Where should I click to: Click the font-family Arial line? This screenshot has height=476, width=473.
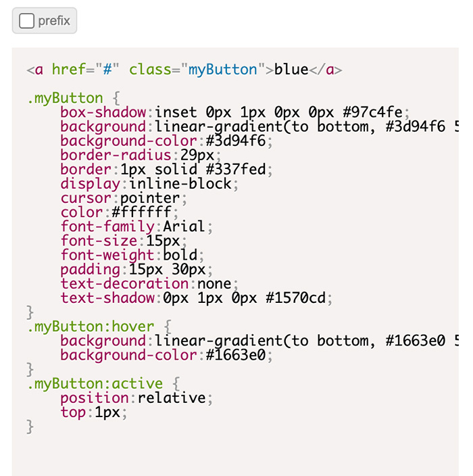[x=136, y=227]
